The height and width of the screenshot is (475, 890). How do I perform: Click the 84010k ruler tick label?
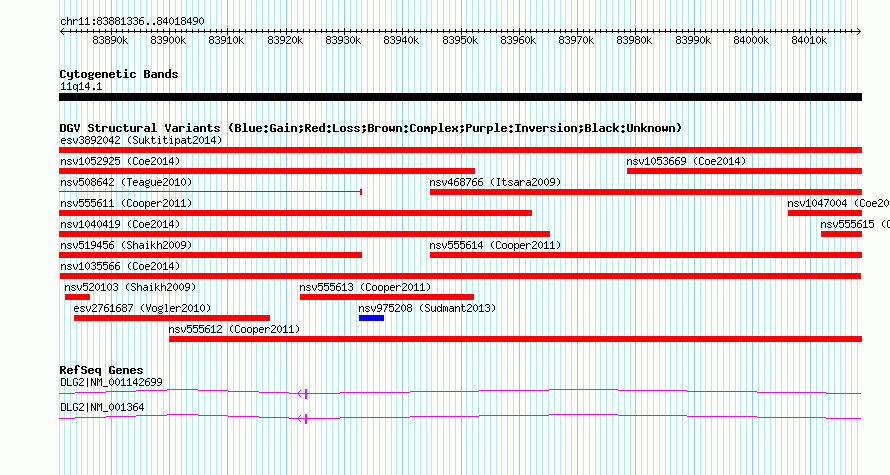(x=809, y=40)
